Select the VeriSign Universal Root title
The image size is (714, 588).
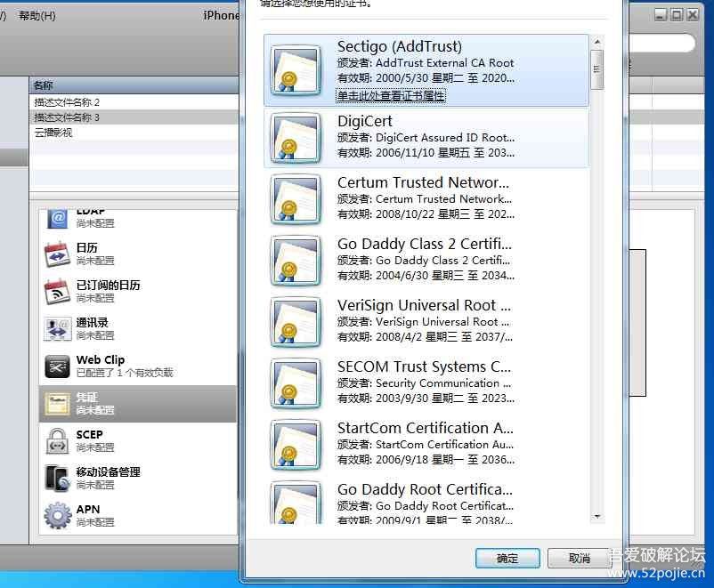click(424, 305)
